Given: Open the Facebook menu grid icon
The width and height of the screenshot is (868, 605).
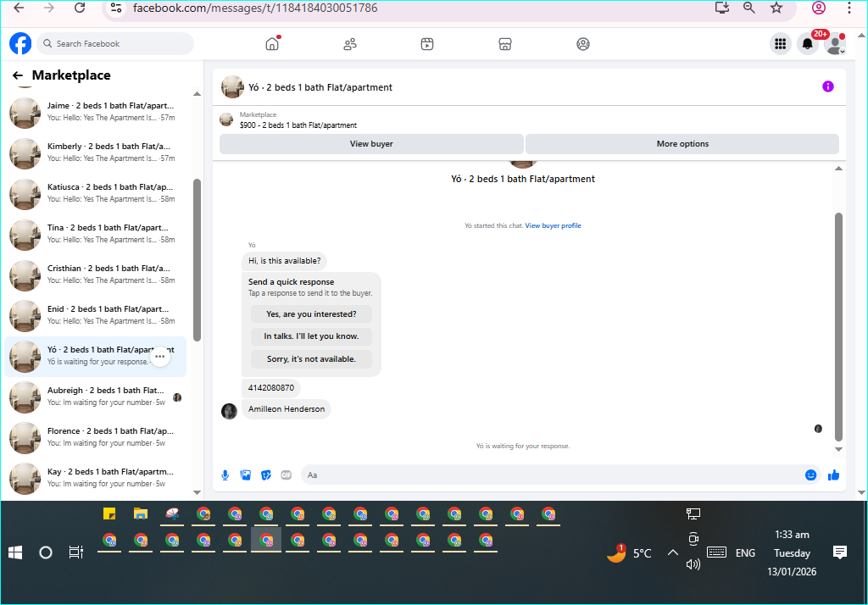Looking at the screenshot, I should [781, 44].
